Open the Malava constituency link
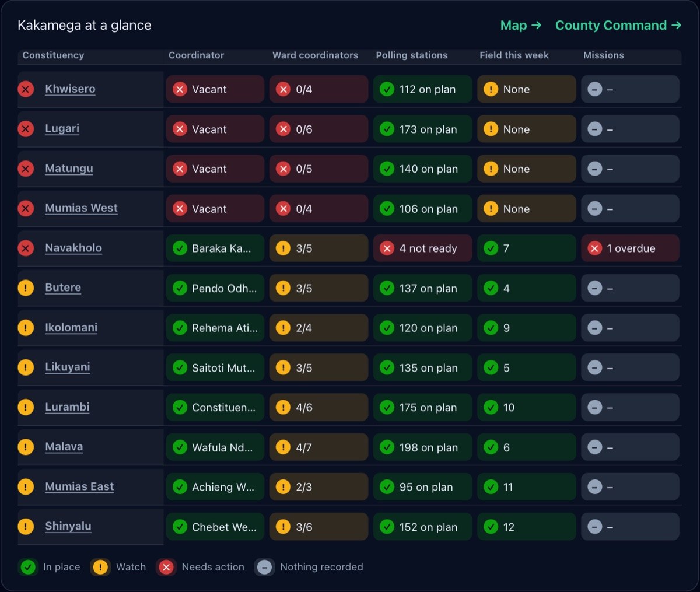700x592 pixels. 64,447
